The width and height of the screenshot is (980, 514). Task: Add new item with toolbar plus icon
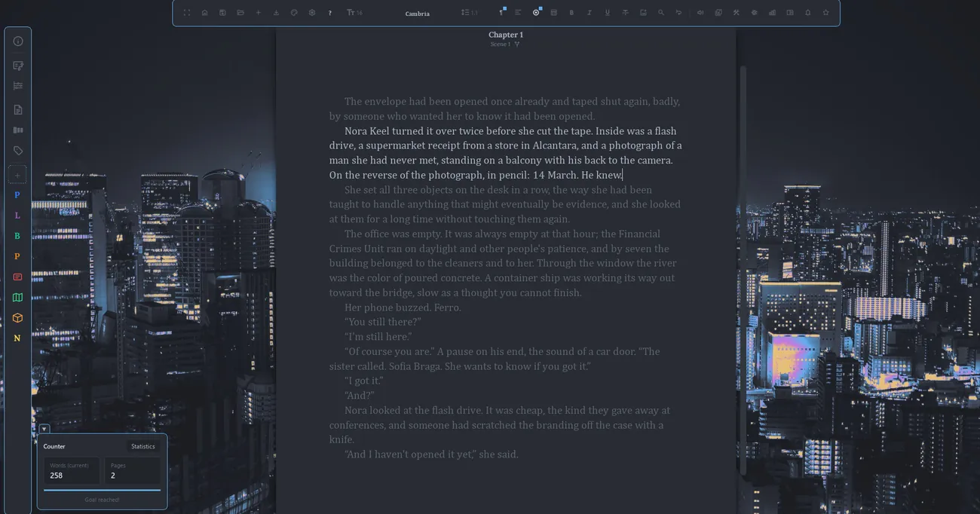click(x=259, y=13)
